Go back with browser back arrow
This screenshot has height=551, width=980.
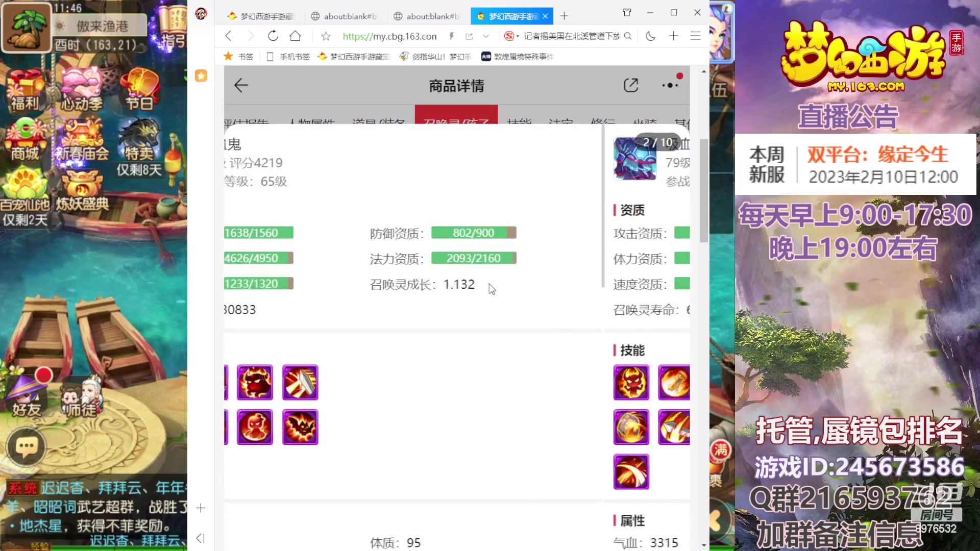click(228, 36)
